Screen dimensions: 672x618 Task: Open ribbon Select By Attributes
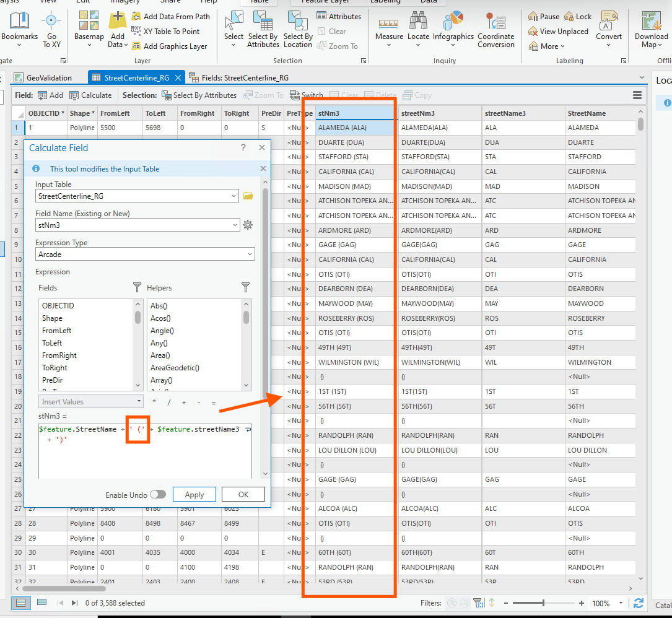point(263,29)
